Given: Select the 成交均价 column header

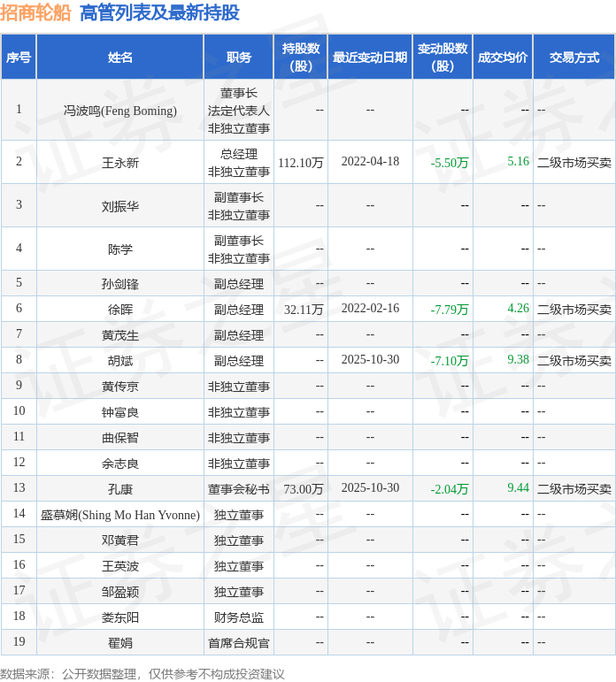Looking at the screenshot, I should pos(503,57).
